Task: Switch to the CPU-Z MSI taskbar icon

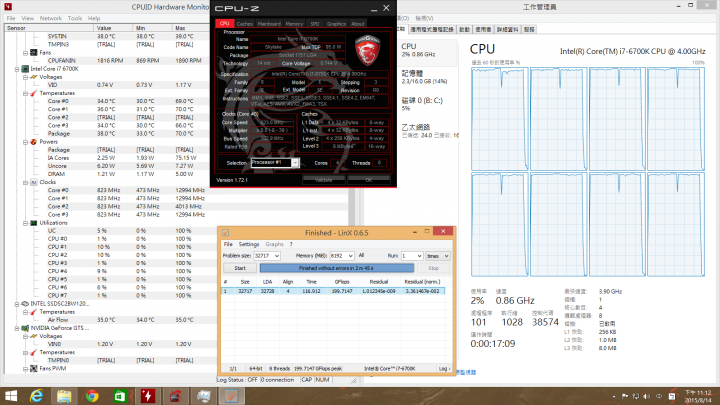Action: tap(175, 396)
